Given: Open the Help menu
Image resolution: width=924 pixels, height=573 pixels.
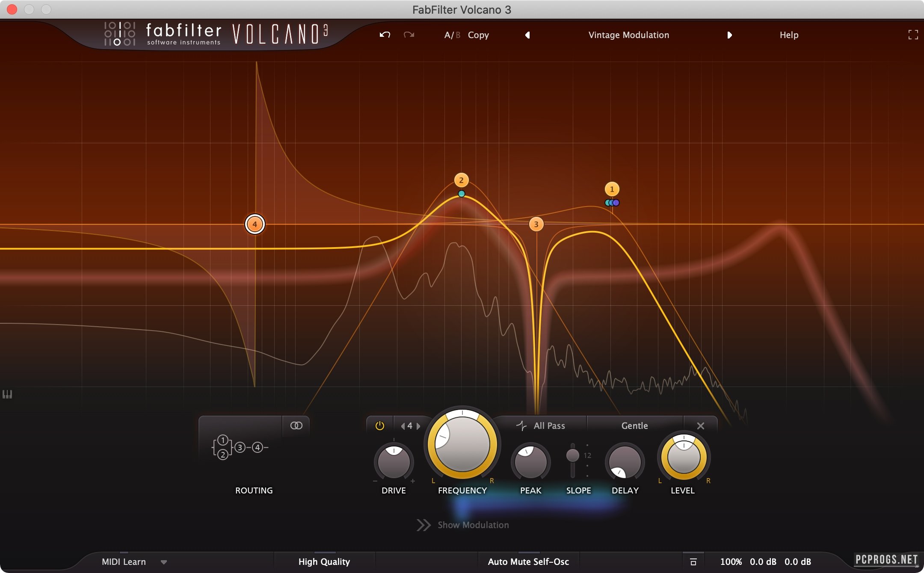Looking at the screenshot, I should pyautogui.click(x=789, y=35).
